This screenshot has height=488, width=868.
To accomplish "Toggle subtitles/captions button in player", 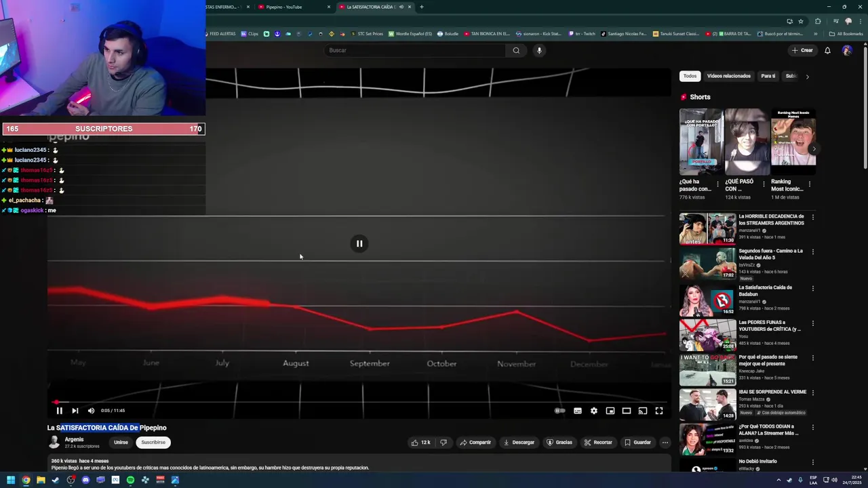I will click(578, 411).
